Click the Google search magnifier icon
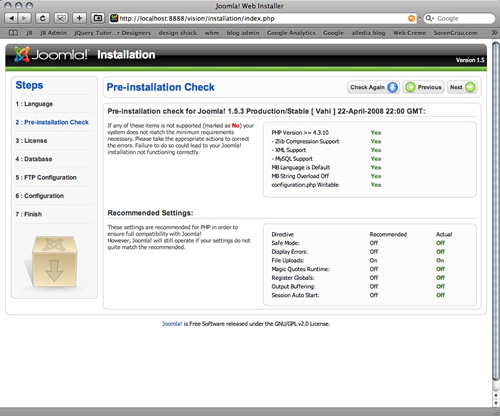 coord(430,18)
